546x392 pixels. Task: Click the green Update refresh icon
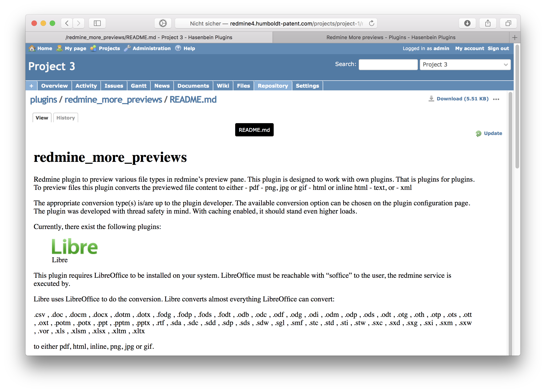478,133
